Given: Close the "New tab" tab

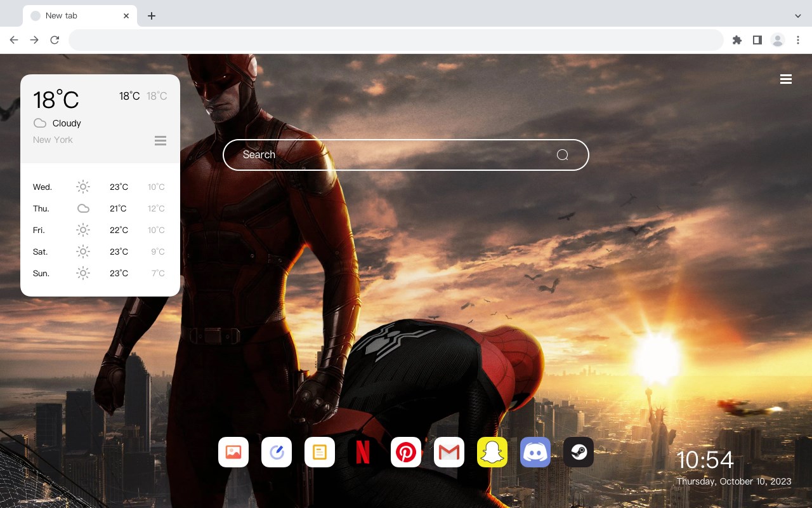Looking at the screenshot, I should click(126, 16).
